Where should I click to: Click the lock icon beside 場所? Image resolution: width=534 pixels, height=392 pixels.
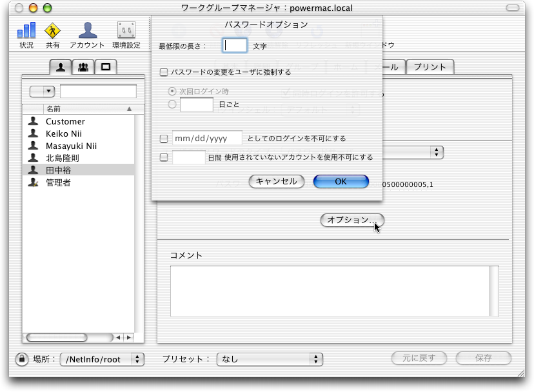tap(21, 358)
